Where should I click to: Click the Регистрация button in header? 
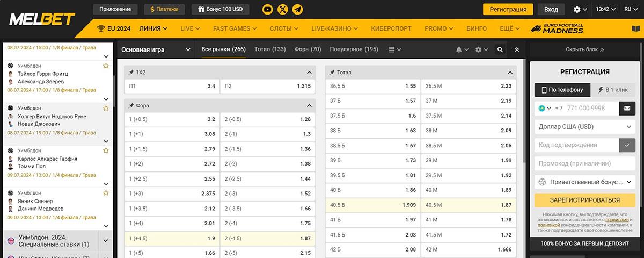(x=508, y=9)
